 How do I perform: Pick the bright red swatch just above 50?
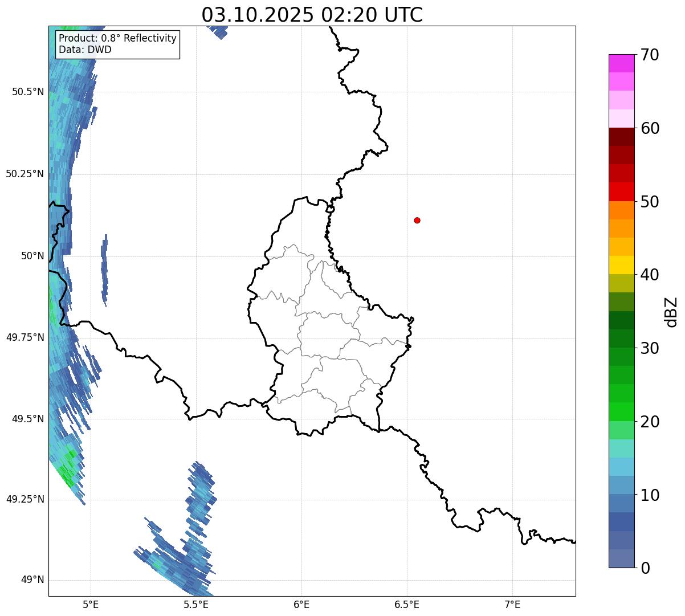pos(622,191)
